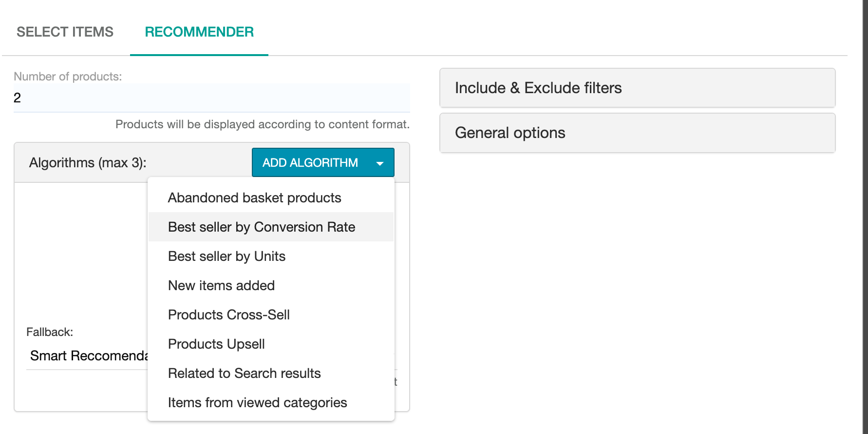This screenshot has height=434, width=868.
Task: Switch to the RECOMMENDER tab
Action: click(199, 31)
